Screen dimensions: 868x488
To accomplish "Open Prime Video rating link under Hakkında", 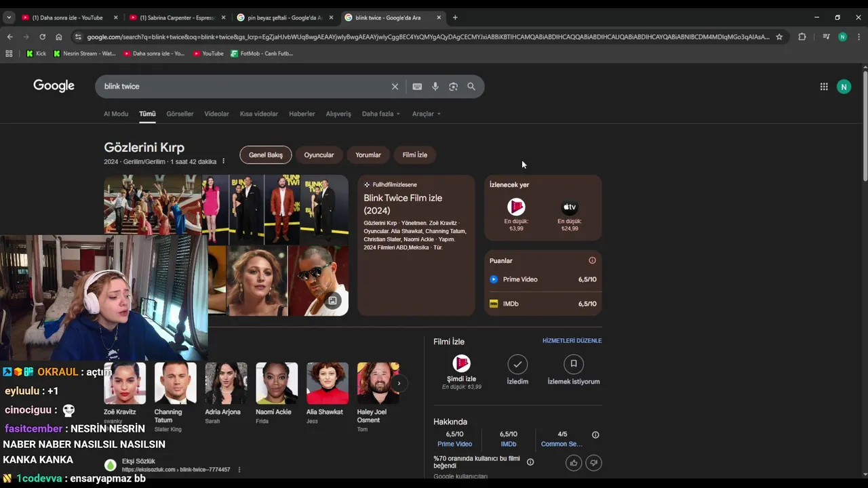I will tap(454, 444).
